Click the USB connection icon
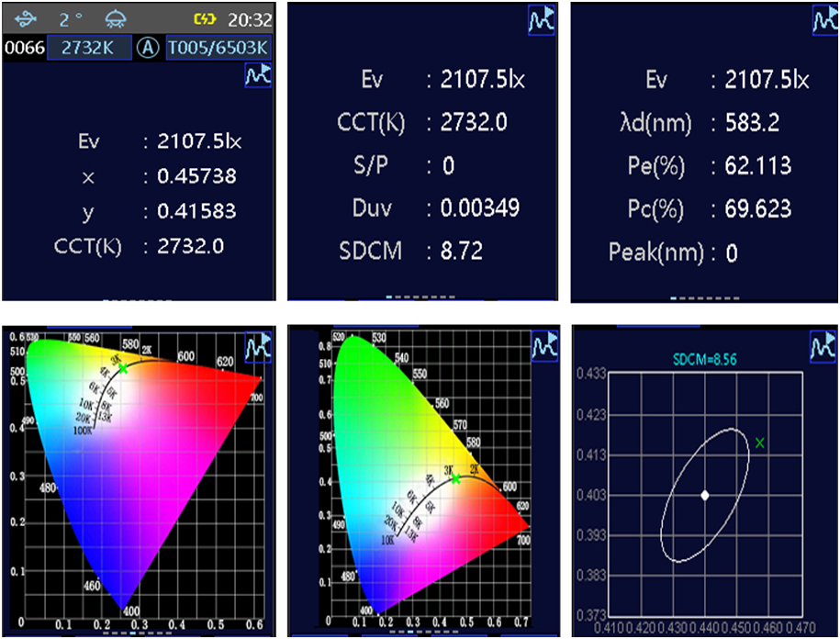 tap(28, 19)
